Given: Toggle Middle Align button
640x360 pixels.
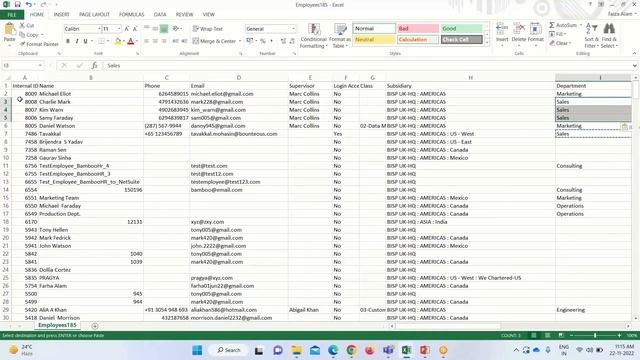Looking at the screenshot, I should (155, 29).
